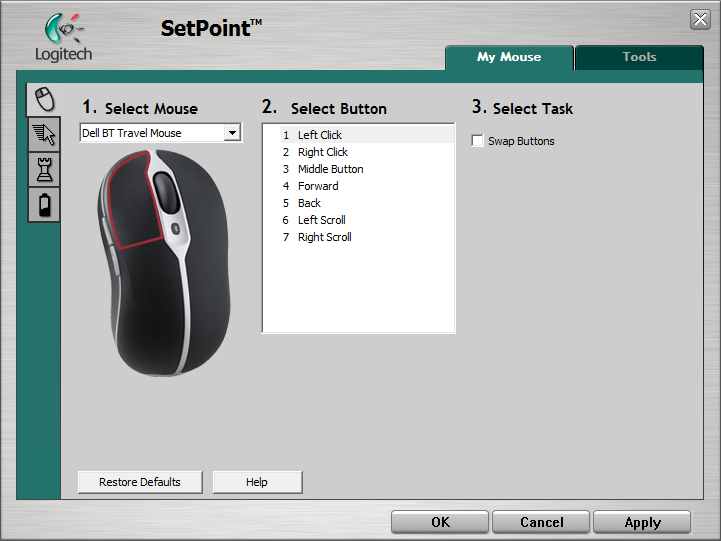Select Back in the button list
This screenshot has height=541, width=721.
[x=367, y=203]
